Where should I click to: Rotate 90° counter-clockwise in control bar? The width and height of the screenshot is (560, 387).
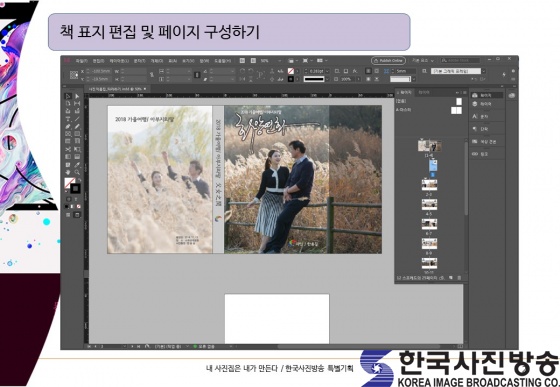pos(251,71)
